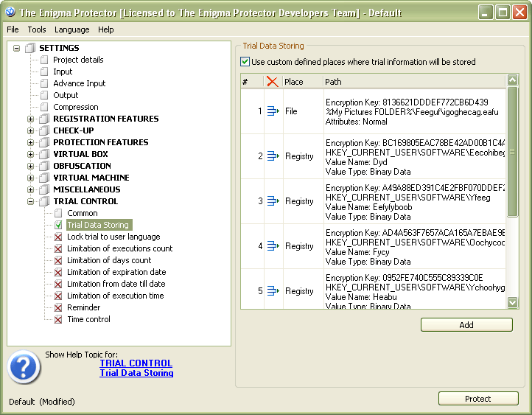Toggle Limitation of execution time mark
Image resolution: width=532 pixels, height=415 pixels.
pos(58,296)
